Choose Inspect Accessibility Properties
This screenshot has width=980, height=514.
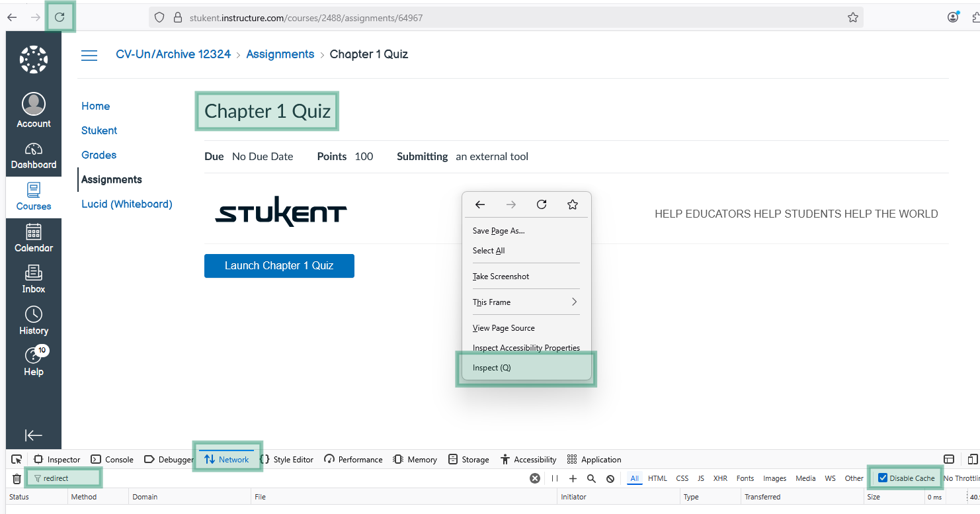(526, 348)
